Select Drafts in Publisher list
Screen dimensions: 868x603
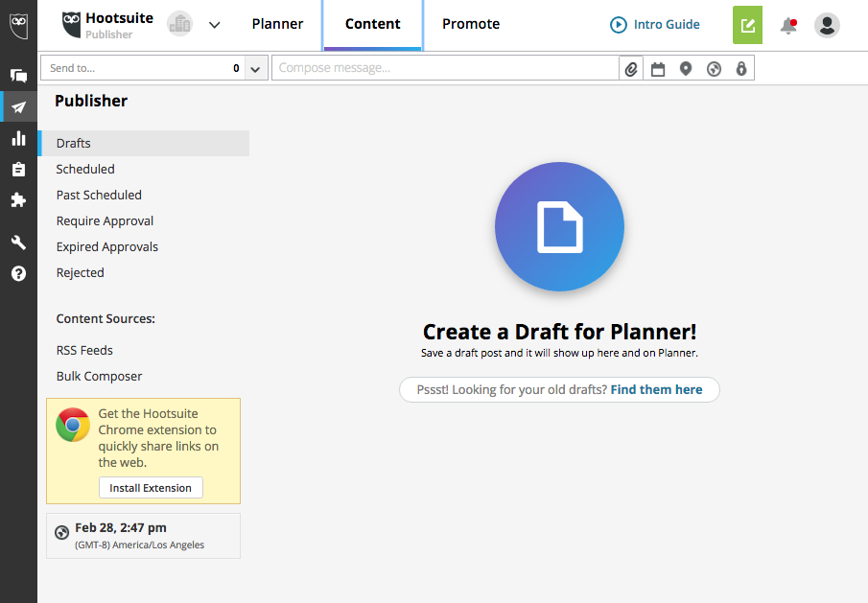click(x=143, y=143)
